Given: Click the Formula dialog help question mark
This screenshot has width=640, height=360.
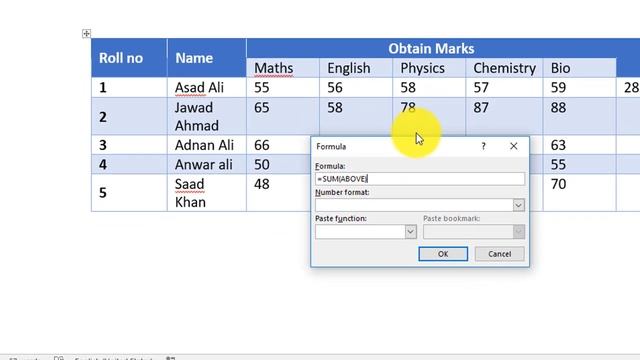Looking at the screenshot, I should (x=483, y=146).
